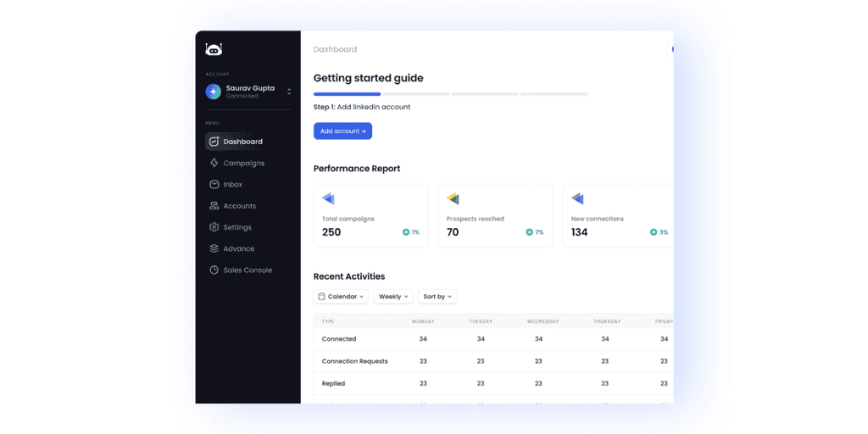
Task: Click the Getting started guide heading
Action: coord(368,78)
